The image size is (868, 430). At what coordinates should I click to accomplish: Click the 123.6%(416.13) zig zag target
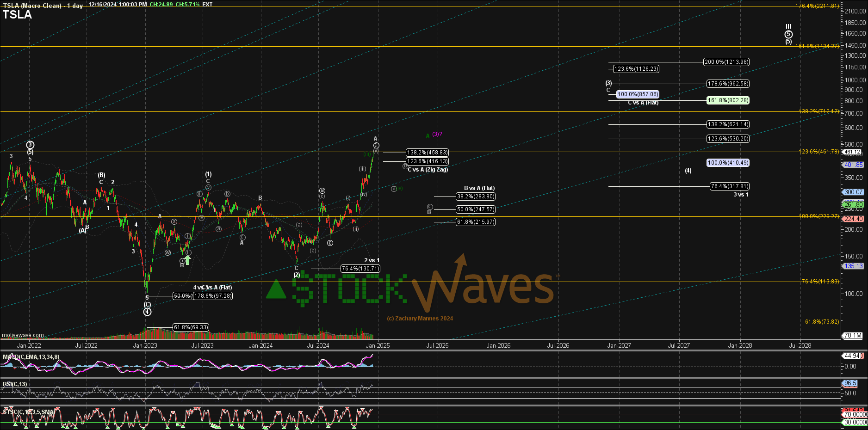(427, 161)
